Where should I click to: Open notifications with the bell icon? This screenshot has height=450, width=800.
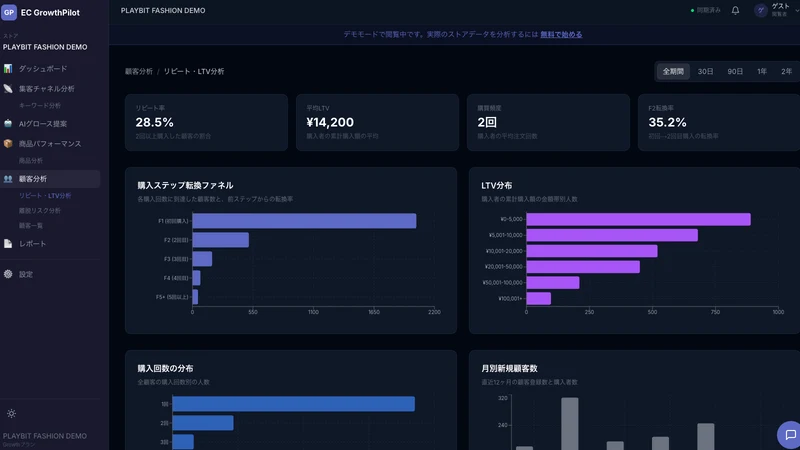coord(735,10)
